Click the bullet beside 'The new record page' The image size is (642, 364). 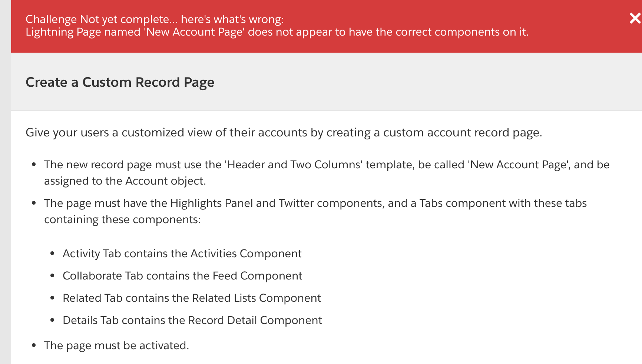point(34,165)
